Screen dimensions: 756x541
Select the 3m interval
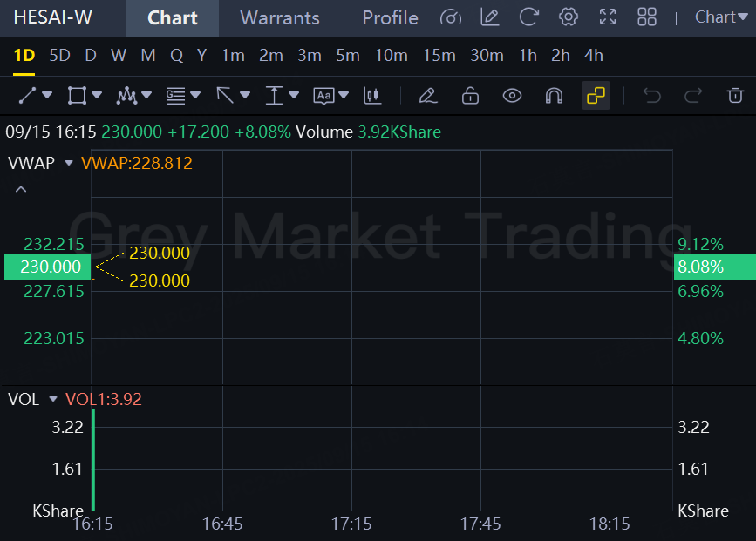(x=310, y=56)
